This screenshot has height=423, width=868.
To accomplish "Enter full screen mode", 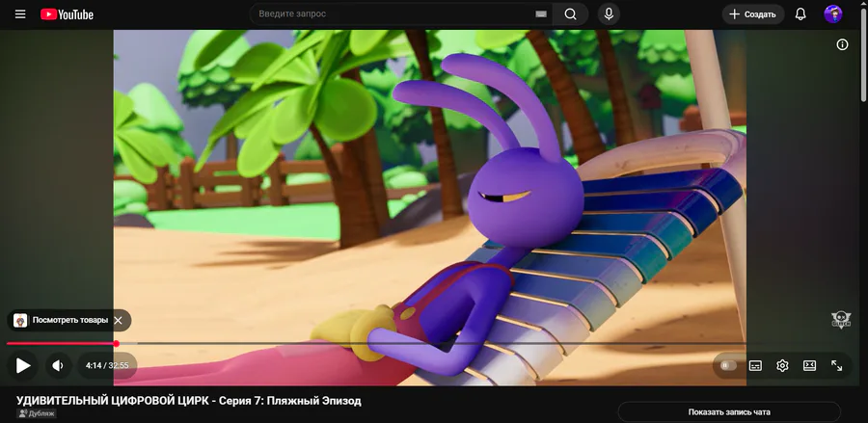I will [x=836, y=365].
